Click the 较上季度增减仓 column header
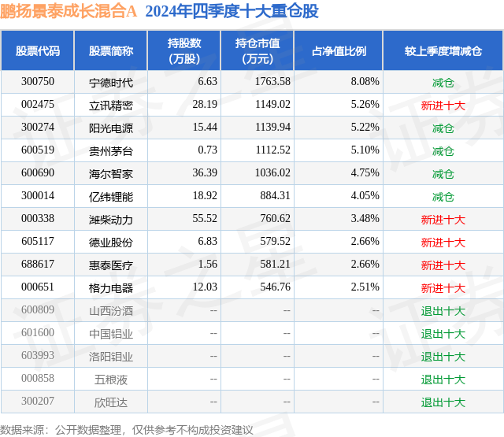 click(443, 50)
